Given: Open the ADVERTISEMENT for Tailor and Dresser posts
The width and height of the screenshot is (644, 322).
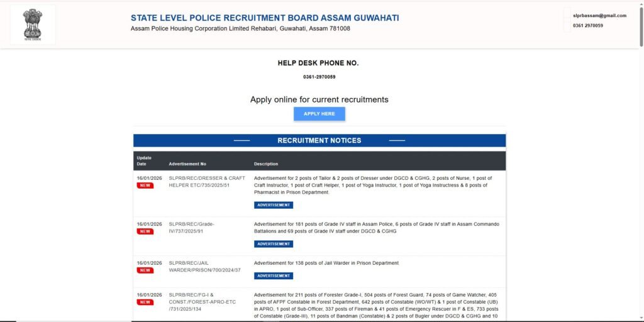Looking at the screenshot, I should tap(274, 205).
